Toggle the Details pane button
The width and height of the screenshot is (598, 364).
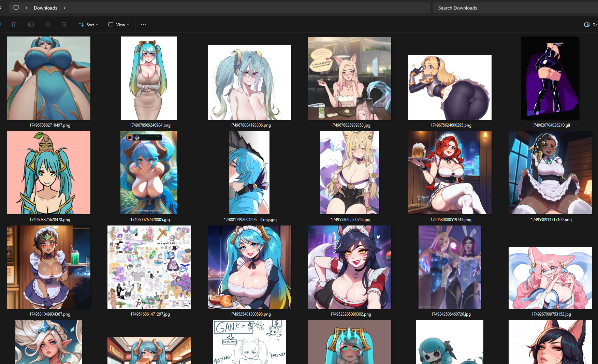[x=591, y=25]
